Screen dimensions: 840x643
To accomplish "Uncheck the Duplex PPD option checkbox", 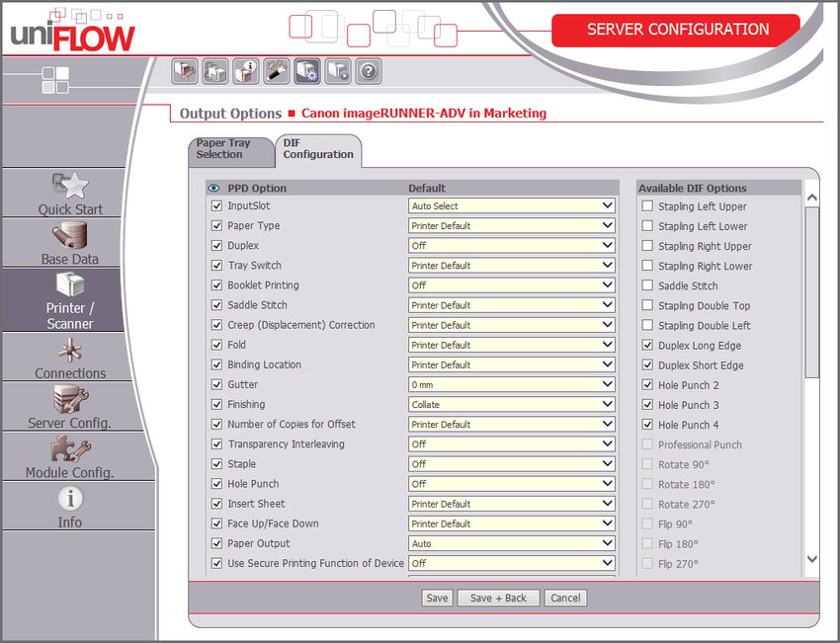I will (x=217, y=246).
